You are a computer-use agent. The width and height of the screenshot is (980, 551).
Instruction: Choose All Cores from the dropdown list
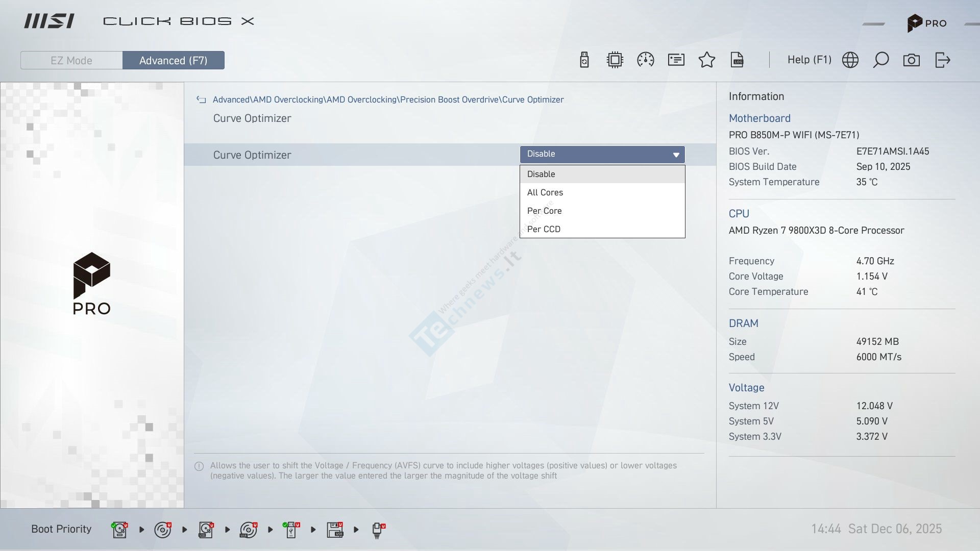pyautogui.click(x=545, y=192)
